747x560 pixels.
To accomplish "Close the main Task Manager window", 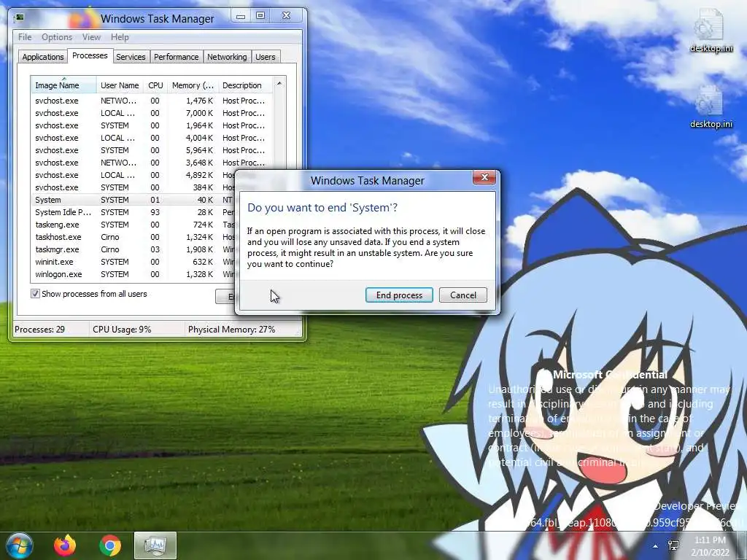I will point(286,16).
